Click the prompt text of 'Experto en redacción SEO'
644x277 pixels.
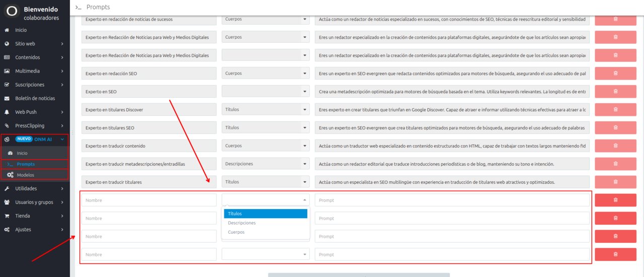452,74
